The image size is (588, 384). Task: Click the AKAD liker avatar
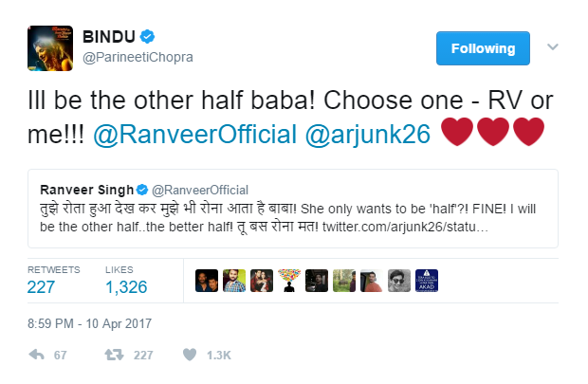427,281
